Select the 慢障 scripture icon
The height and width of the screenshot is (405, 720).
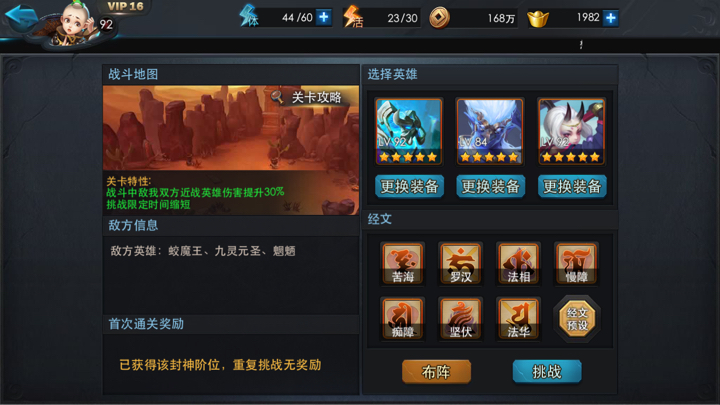tap(576, 263)
